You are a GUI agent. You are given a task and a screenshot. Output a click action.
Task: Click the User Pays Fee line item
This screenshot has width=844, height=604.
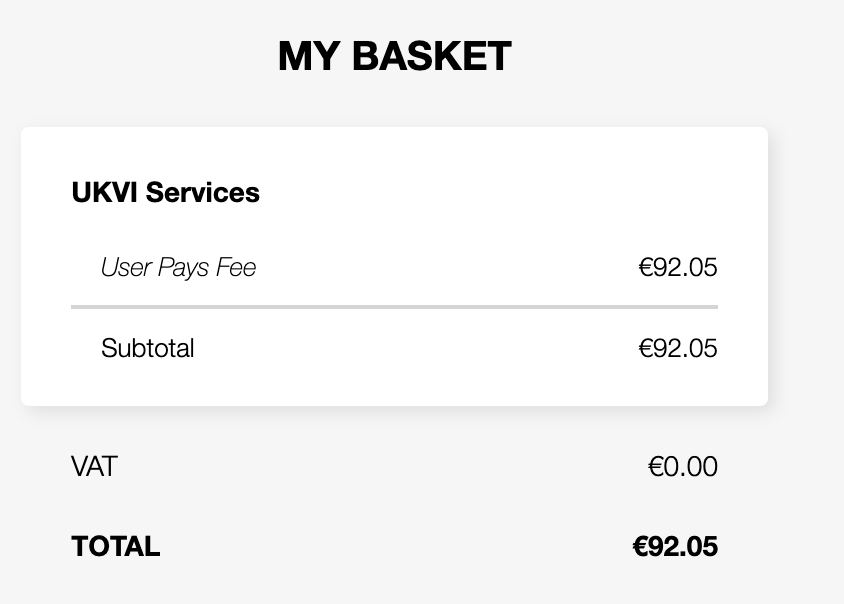pyautogui.click(x=178, y=268)
